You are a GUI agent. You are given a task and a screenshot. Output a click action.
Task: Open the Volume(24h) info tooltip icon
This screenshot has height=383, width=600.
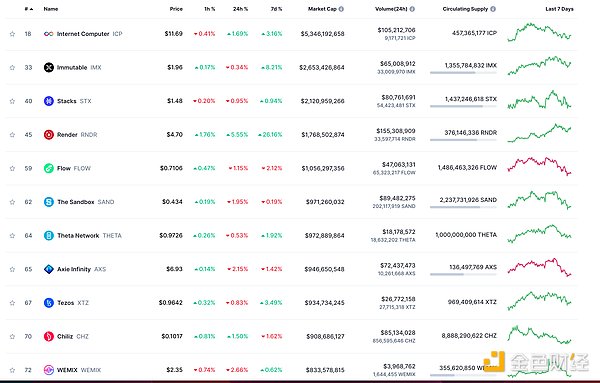click(412, 9)
